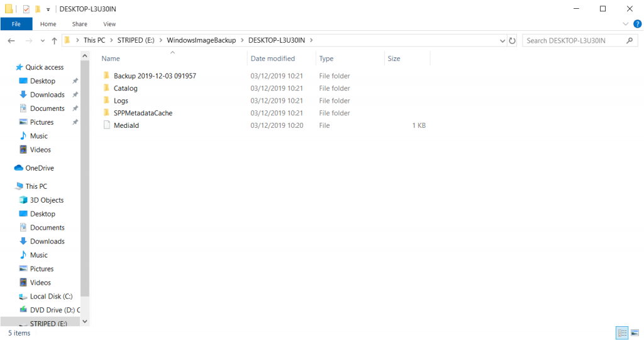
Task: Click the navigation pane scroll up arrow
Action: tap(85, 55)
